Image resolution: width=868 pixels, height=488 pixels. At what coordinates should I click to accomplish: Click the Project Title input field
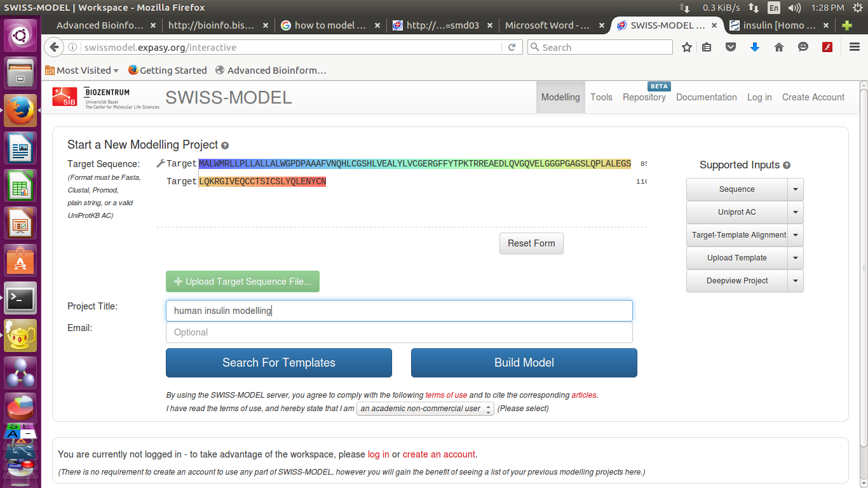[x=399, y=311]
